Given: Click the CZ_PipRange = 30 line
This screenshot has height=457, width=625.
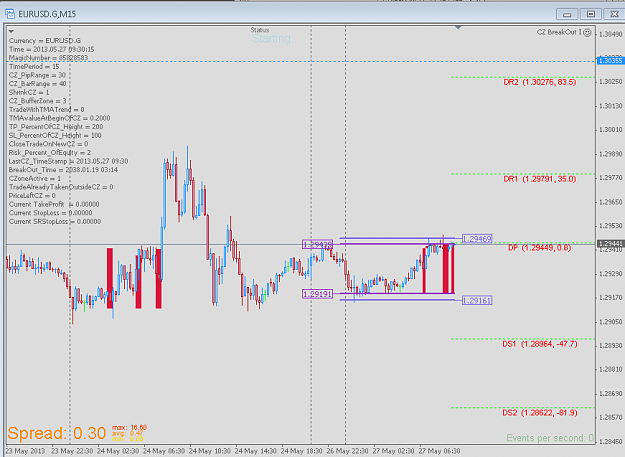Looking at the screenshot, I should (37, 75).
